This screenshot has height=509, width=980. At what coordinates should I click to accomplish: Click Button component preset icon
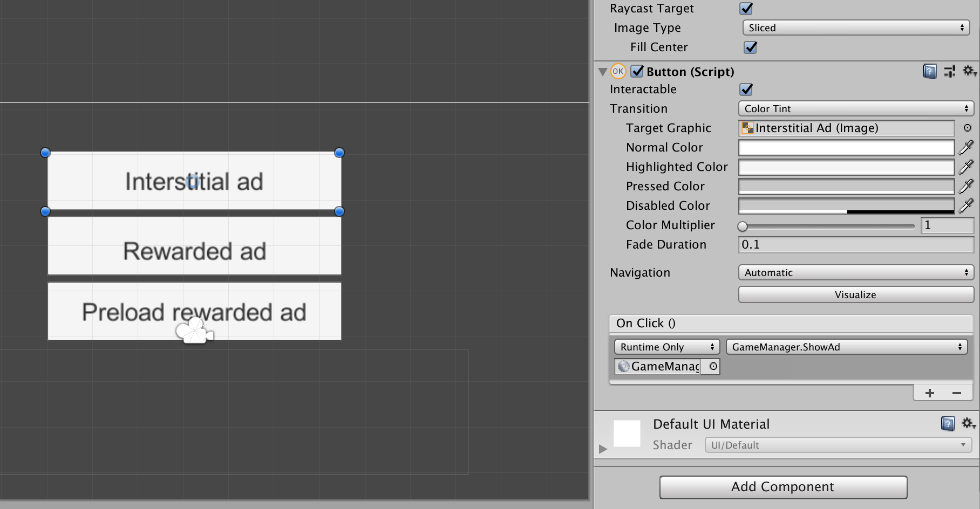[x=950, y=71]
